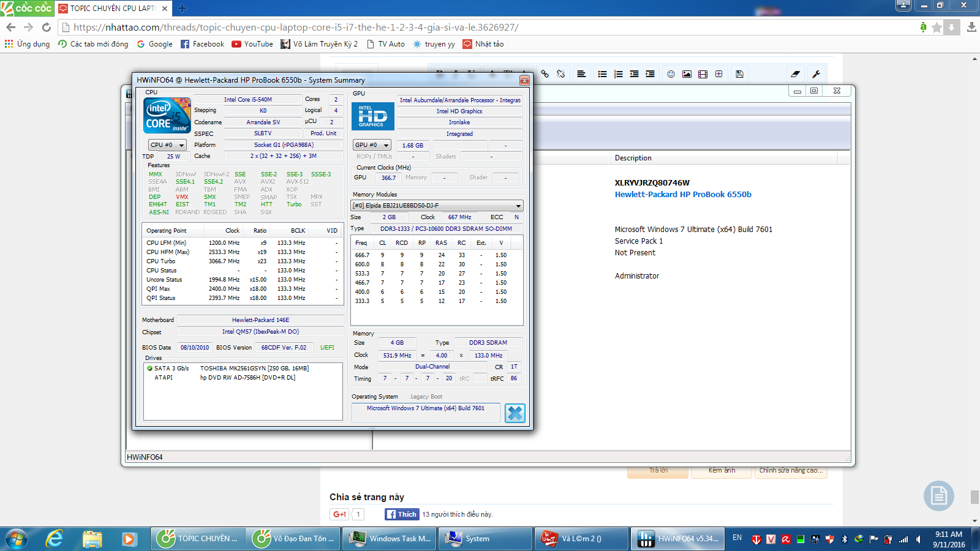Click the Hewlett-Packard HP ProBook 6550b link
The width and height of the screenshot is (980, 551).
[683, 195]
